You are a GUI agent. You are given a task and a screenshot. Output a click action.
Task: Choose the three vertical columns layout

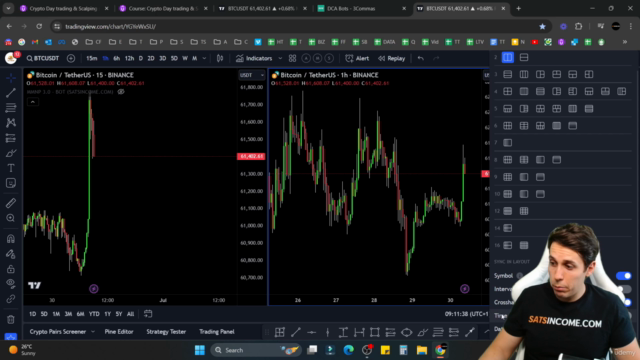(524, 74)
